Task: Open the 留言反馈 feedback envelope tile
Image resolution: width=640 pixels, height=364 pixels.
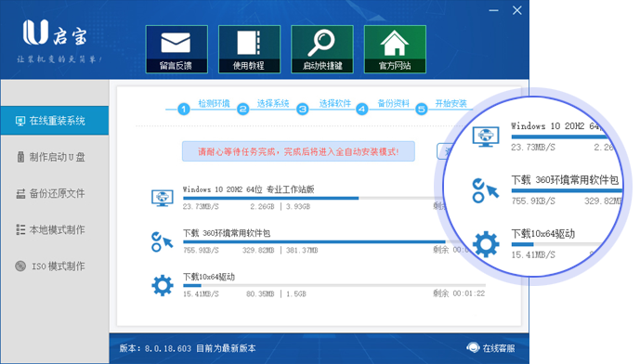Action: coord(176,49)
